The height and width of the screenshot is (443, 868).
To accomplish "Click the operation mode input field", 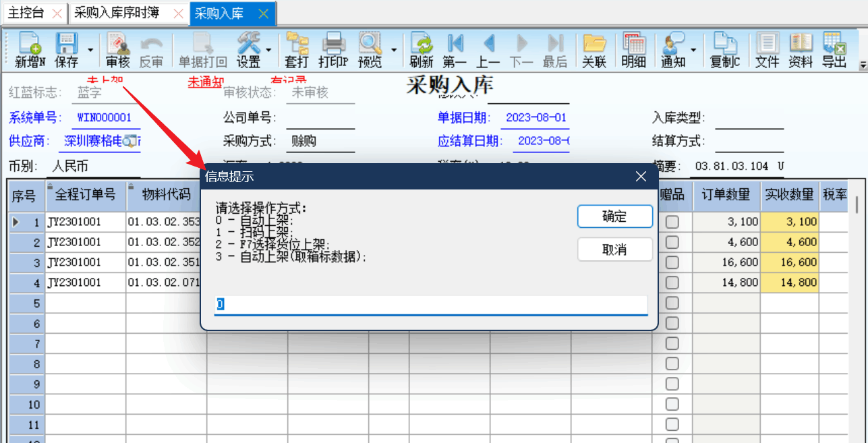I will click(430, 305).
